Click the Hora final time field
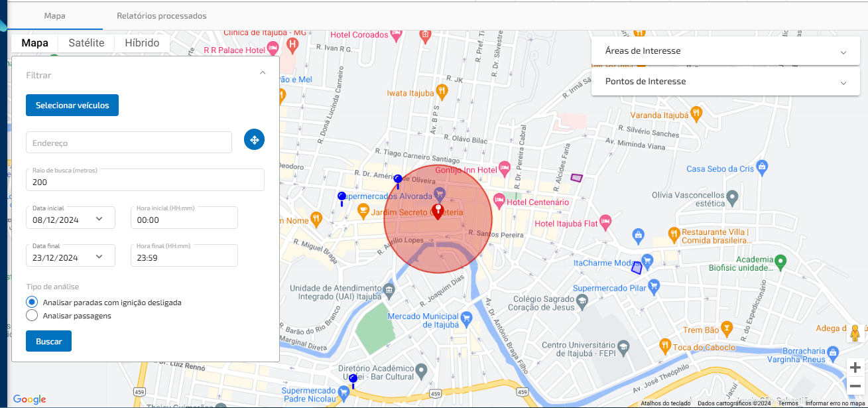The image size is (868, 408). (184, 255)
